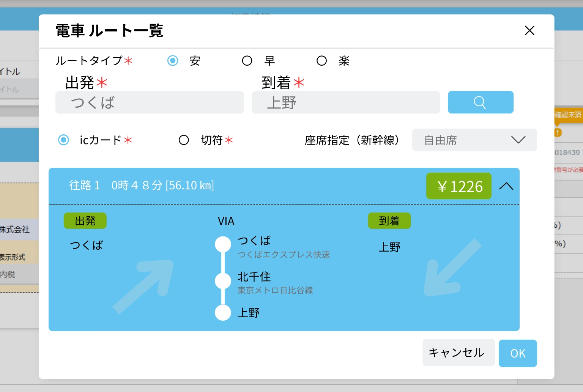This screenshot has height=392, width=583.
Task: Click つくばエクスプレス快速 line text
Action: pyautogui.click(x=284, y=255)
